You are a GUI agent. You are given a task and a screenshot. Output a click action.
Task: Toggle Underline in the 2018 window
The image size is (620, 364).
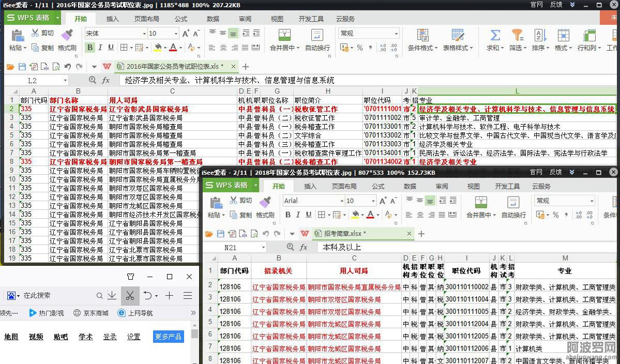(x=308, y=215)
